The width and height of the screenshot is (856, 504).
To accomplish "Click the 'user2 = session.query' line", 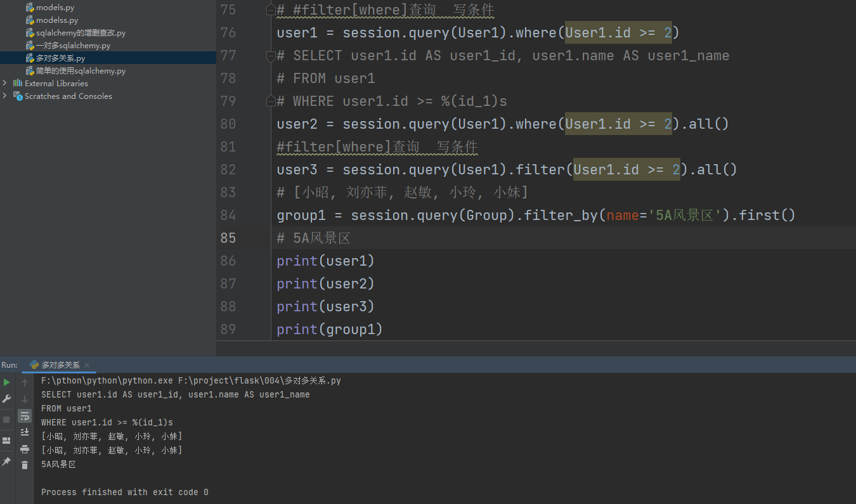I will coord(503,124).
